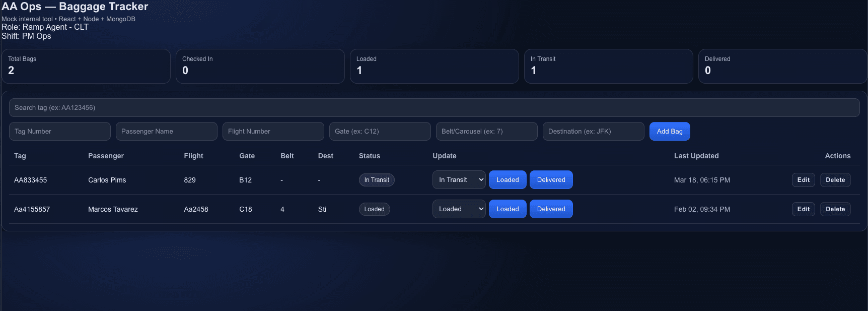Click the Flight Number input

point(273,131)
